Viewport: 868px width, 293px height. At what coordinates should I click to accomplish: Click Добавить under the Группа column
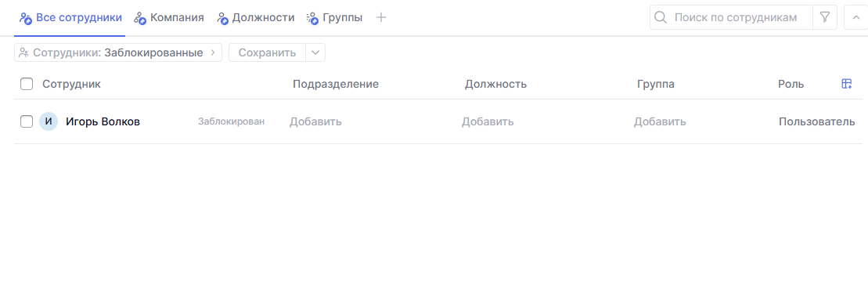[660, 122]
